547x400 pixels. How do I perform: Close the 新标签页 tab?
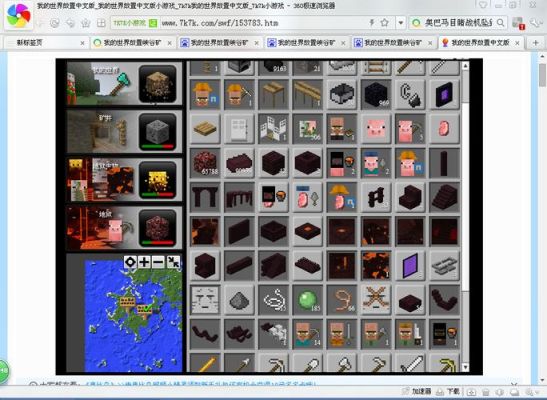[82, 43]
